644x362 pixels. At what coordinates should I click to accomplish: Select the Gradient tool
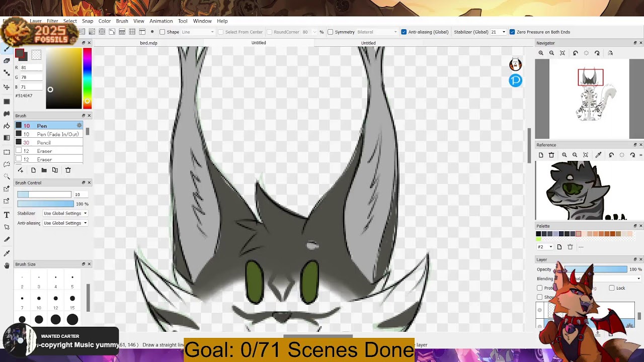tap(7, 138)
